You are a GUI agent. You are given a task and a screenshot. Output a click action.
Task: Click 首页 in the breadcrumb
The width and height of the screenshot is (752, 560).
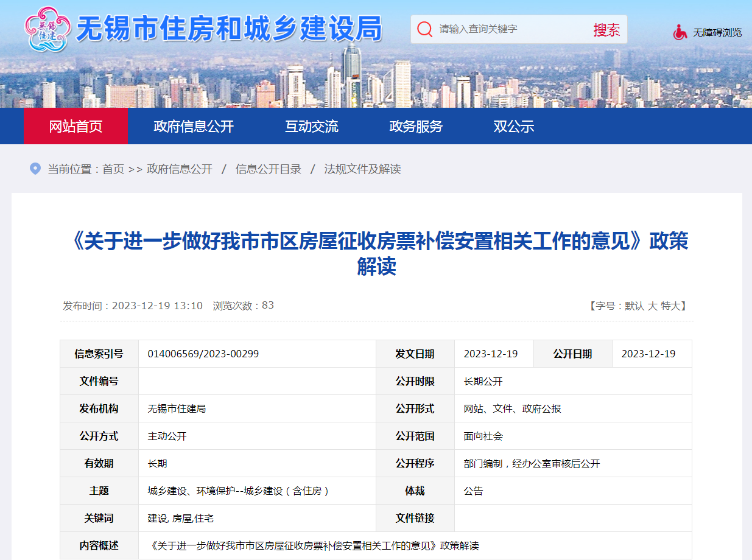(113, 169)
